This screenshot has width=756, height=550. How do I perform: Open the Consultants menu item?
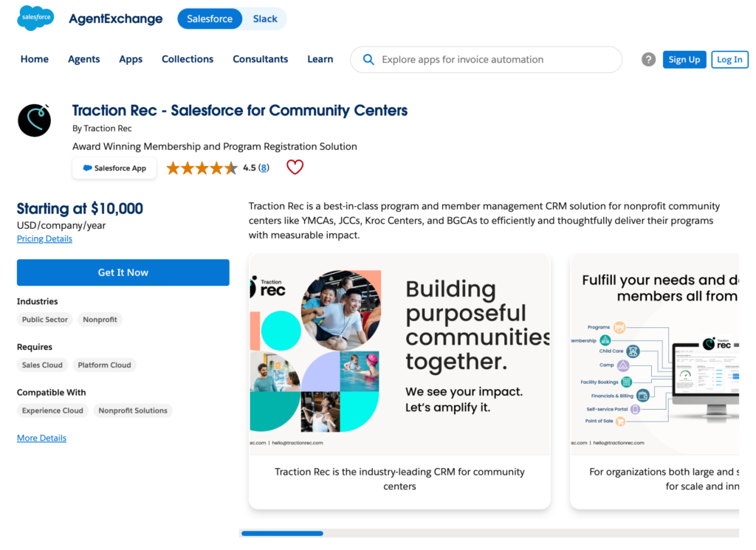261,59
